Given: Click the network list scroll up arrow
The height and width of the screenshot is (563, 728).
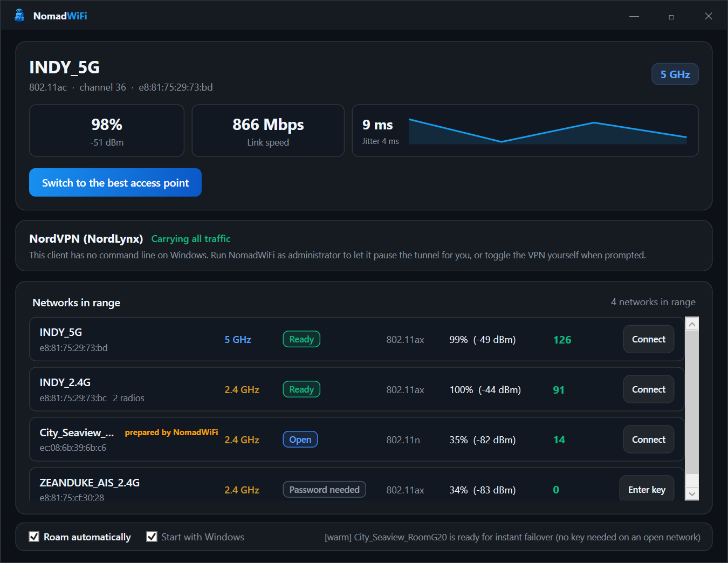Looking at the screenshot, I should pos(692,324).
